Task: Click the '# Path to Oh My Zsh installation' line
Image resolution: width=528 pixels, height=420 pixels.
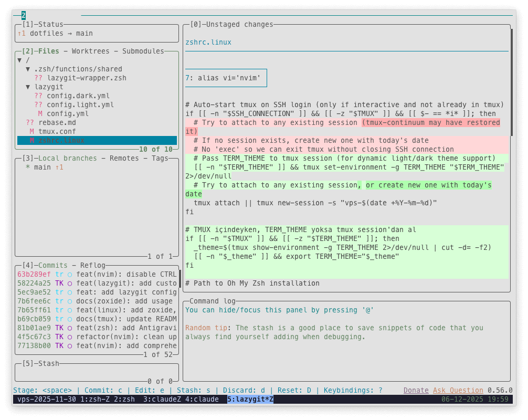Action: (x=252, y=283)
